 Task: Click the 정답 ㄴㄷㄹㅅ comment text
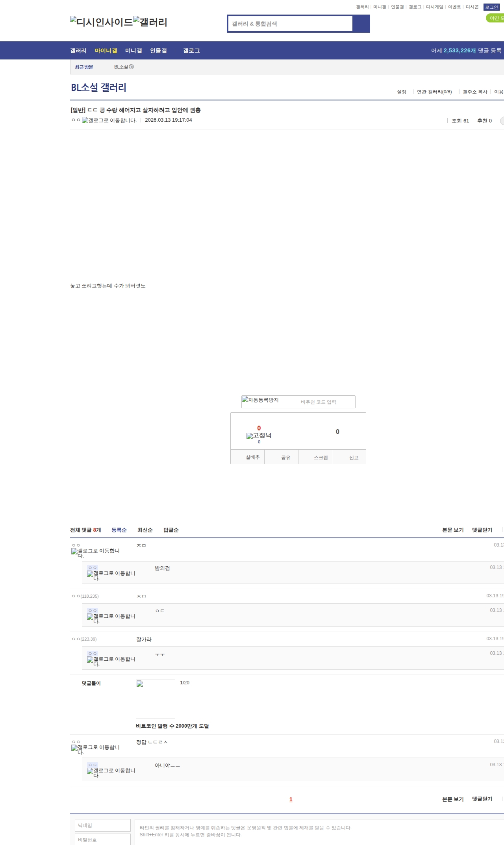pos(152,742)
